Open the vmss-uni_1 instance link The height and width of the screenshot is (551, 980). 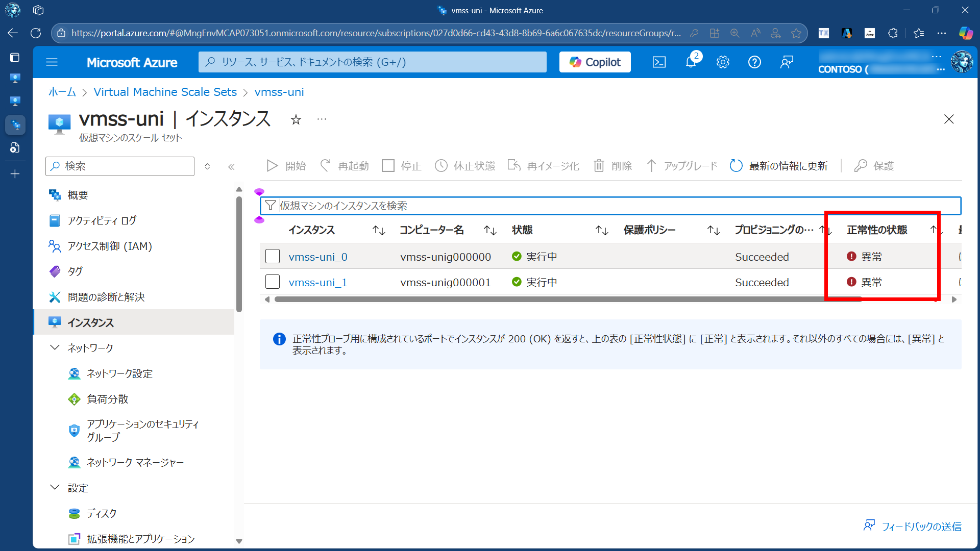click(x=317, y=282)
